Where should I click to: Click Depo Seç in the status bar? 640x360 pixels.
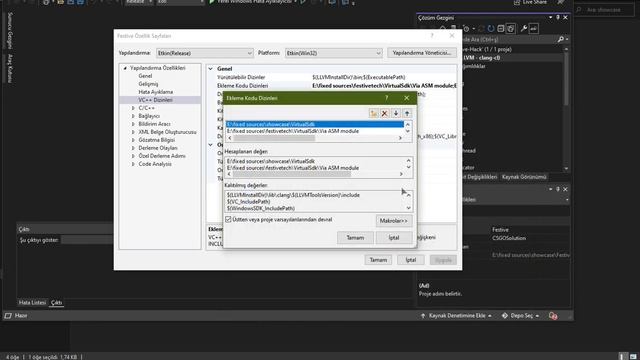point(520,316)
